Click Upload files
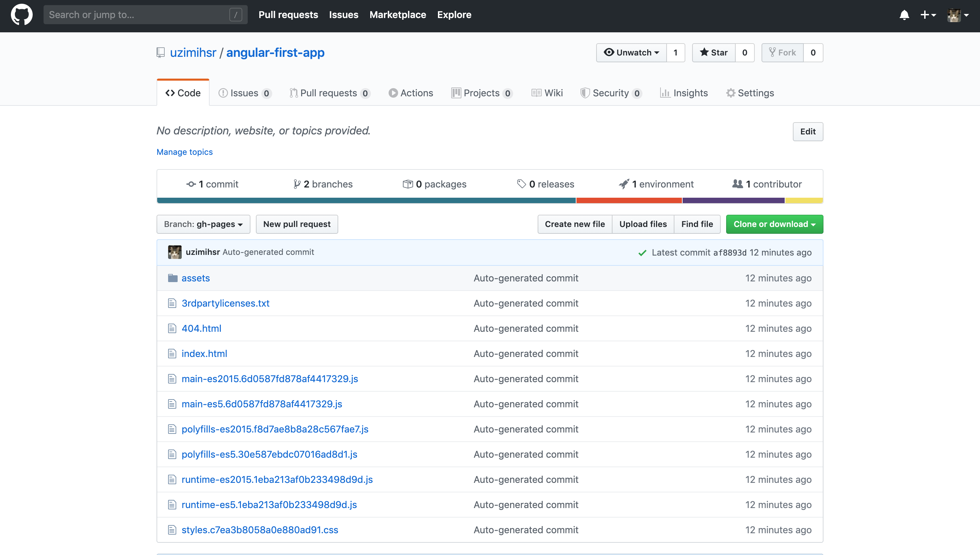This screenshot has width=980, height=555. click(643, 224)
